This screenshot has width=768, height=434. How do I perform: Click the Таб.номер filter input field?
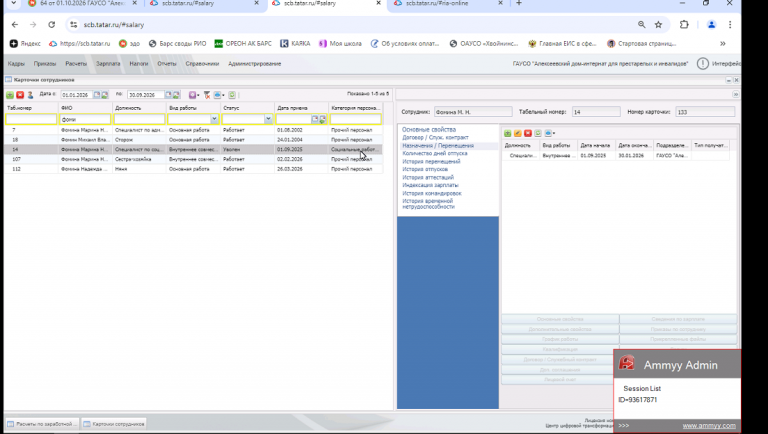tap(31, 119)
